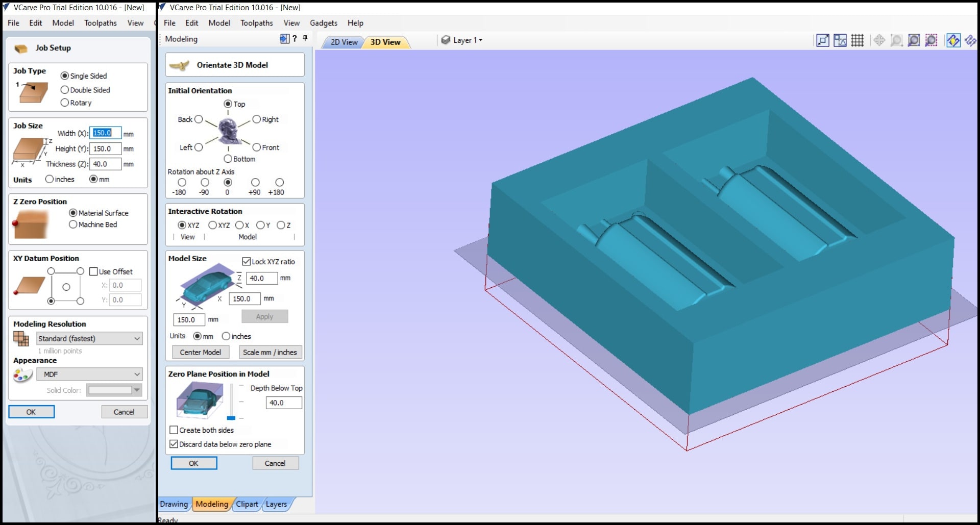980x525 pixels.
Task: Click the Modeling Resolution grid icon
Action: [21, 339]
